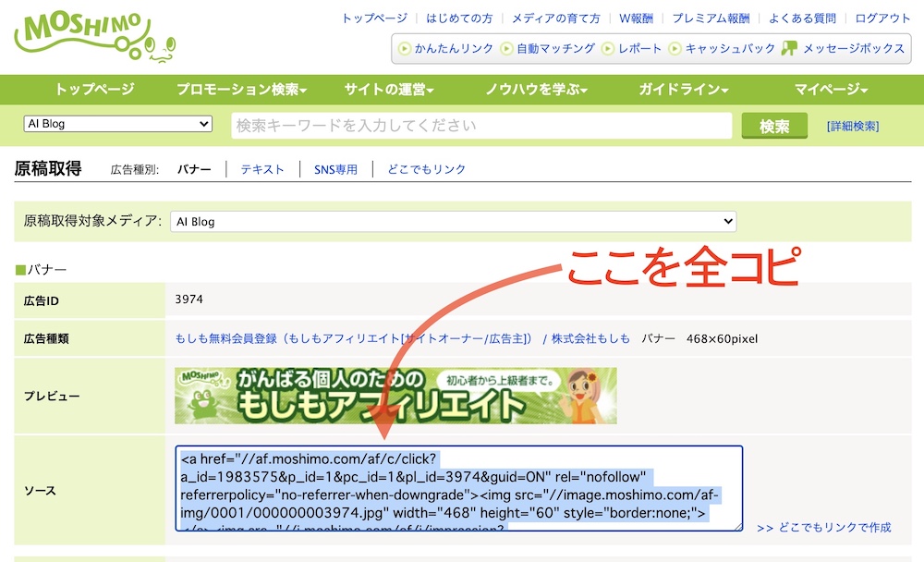
Task: Open the トップページ link in the header
Action: point(375,18)
